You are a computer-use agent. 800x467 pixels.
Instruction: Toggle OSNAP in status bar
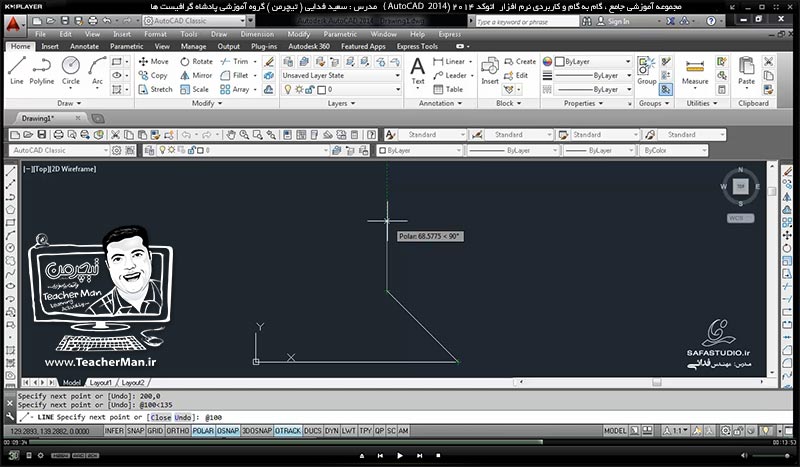click(228, 431)
